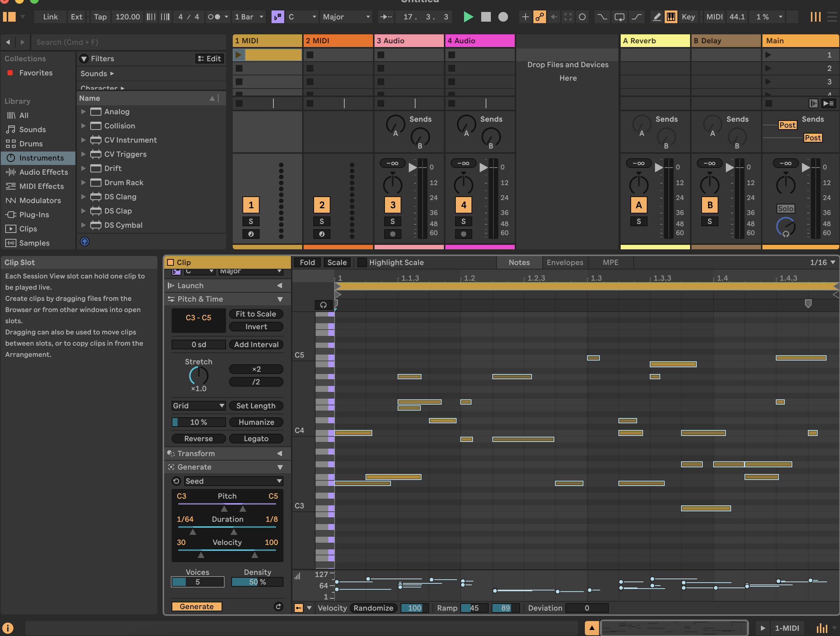Viewport: 840px width, 636px height.
Task: Open the Grid quantize dropdown
Action: pos(198,405)
